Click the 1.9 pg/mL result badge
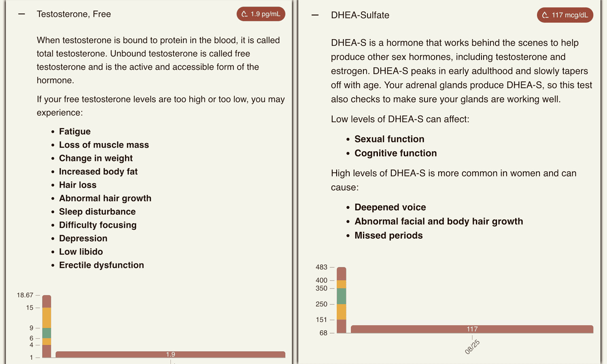The height and width of the screenshot is (364, 607). 261,14
